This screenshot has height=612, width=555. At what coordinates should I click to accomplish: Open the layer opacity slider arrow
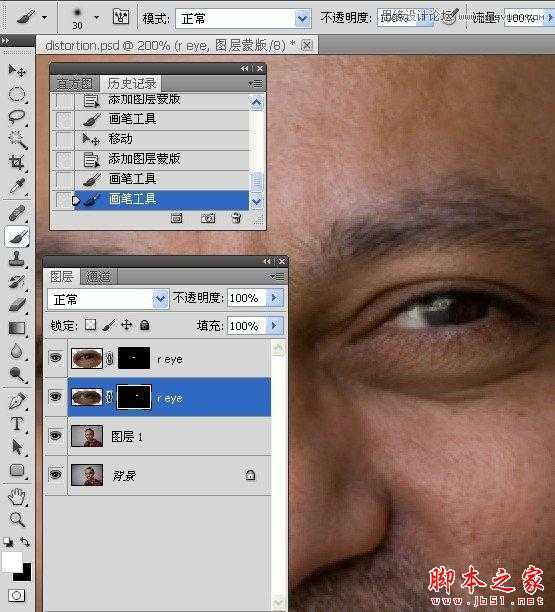click(x=274, y=298)
